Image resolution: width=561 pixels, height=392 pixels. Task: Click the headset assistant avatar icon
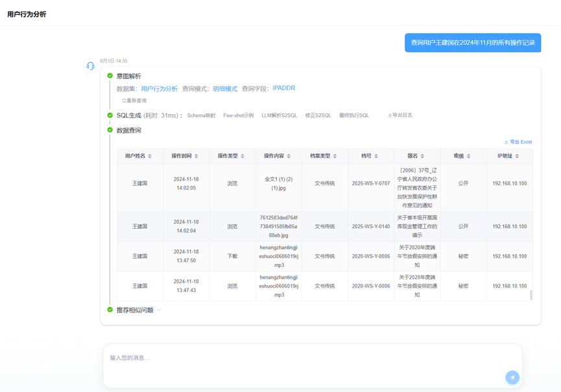pyautogui.click(x=90, y=66)
